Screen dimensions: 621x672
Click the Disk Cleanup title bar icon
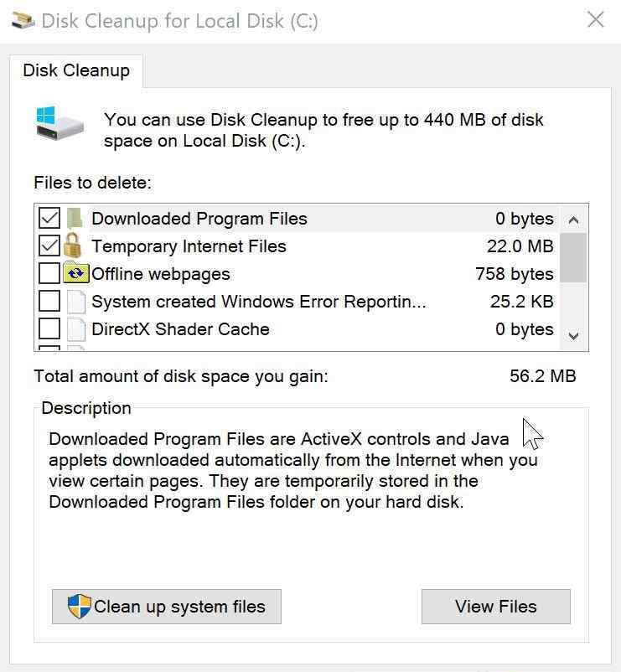point(23,20)
